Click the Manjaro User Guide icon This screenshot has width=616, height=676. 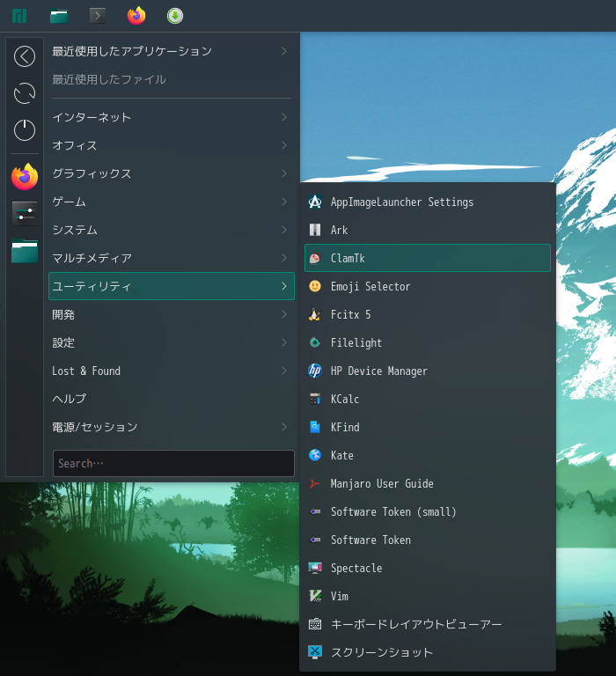coord(315,483)
